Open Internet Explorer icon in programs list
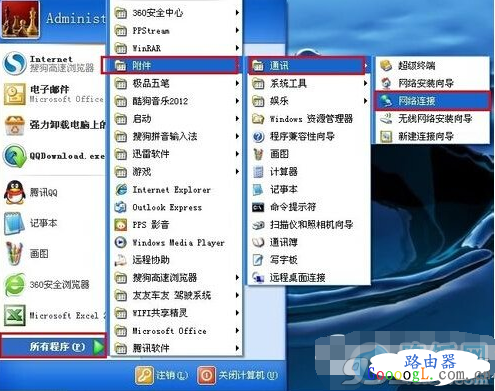 [121, 190]
